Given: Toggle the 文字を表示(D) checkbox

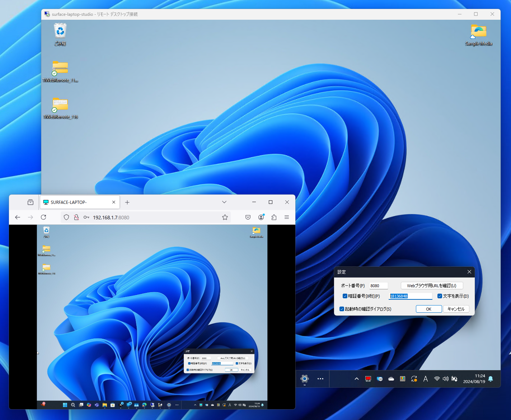Looking at the screenshot, I should tap(440, 296).
